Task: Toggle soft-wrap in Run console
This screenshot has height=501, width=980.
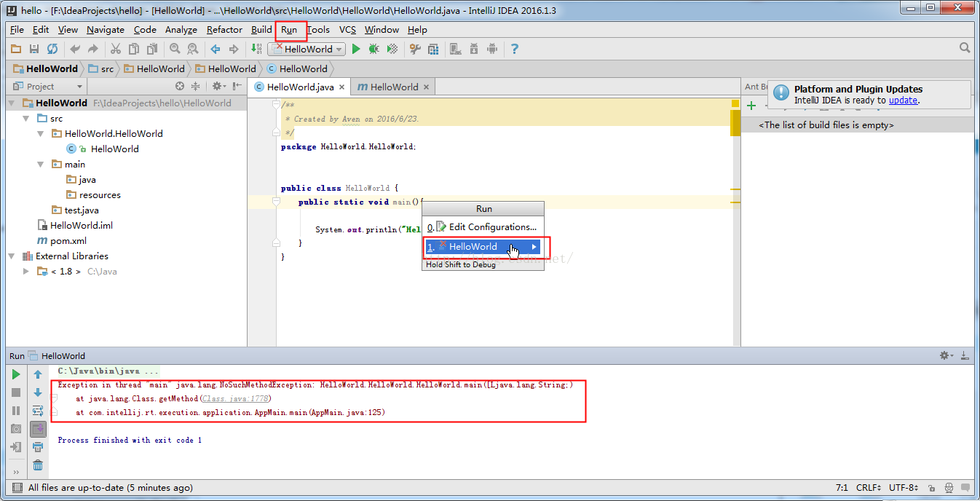Action: click(x=38, y=411)
